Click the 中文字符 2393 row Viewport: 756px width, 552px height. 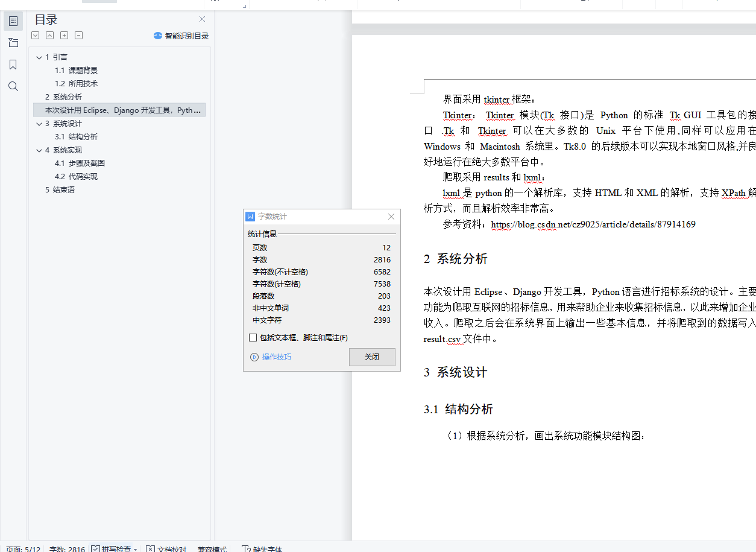321,320
